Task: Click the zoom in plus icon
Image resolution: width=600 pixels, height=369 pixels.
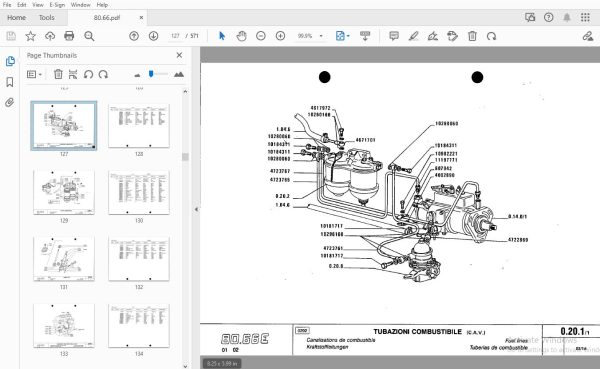Action: click(280, 36)
